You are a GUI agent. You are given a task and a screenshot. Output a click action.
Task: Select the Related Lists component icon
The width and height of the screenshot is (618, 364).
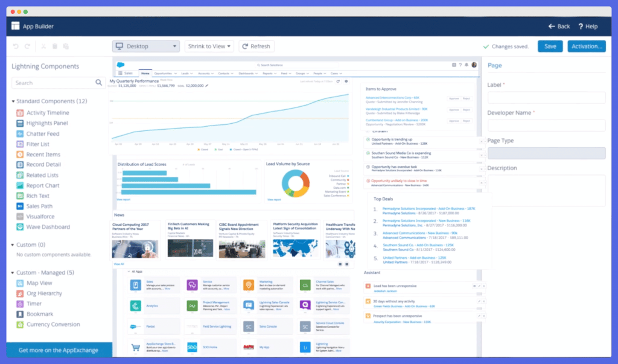(x=20, y=175)
